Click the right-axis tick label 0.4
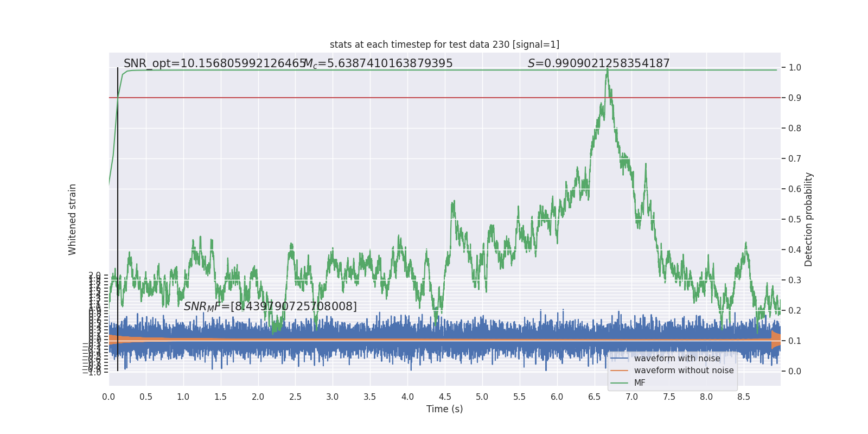Screen dimensions: 868x434 click(x=795, y=250)
